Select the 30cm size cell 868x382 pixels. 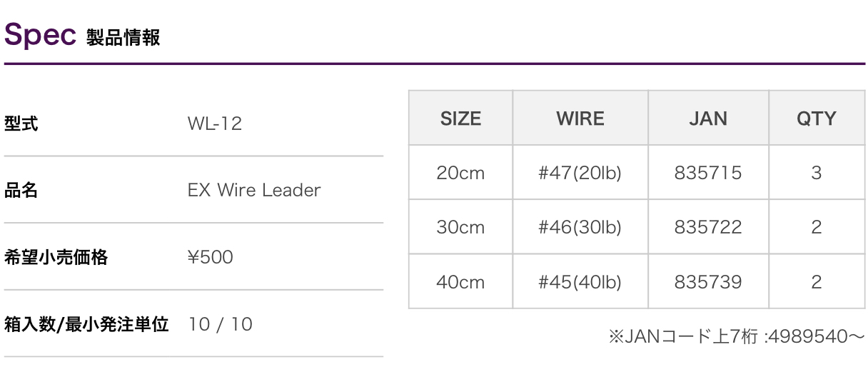(x=460, y=227)
